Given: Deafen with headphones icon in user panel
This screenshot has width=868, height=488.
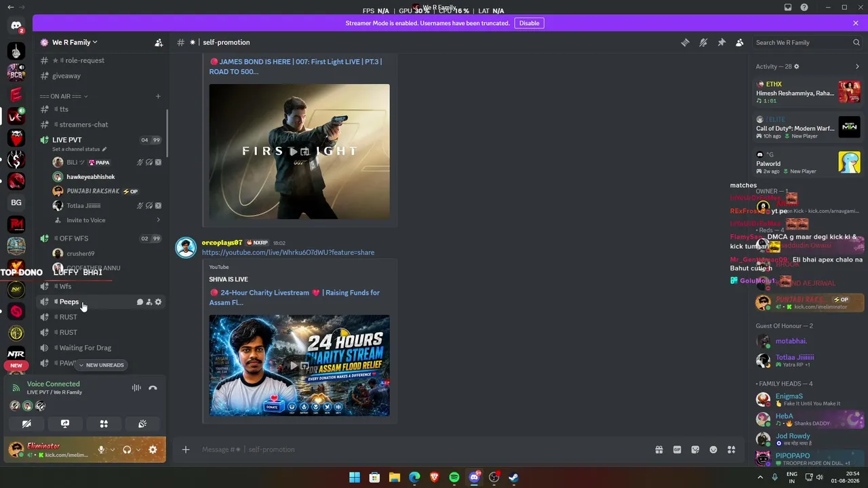Looking at the screenshot, I should tap(127, 449).
